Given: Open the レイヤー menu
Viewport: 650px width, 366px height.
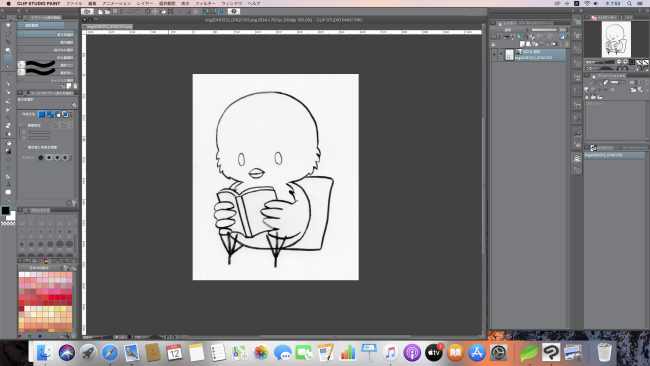Looking at the screenshot, I should point(145,3).
